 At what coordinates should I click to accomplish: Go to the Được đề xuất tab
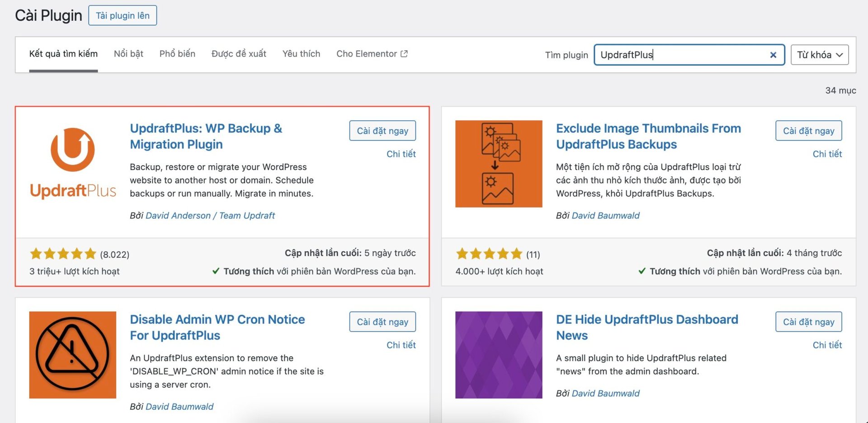click(x=239, y=54)
